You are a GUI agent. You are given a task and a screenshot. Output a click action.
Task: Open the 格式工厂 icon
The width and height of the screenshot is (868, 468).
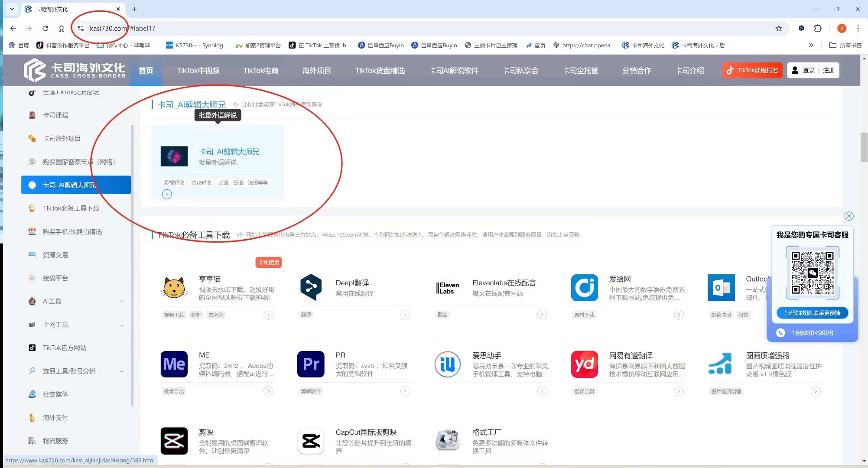tap(448, 441)
